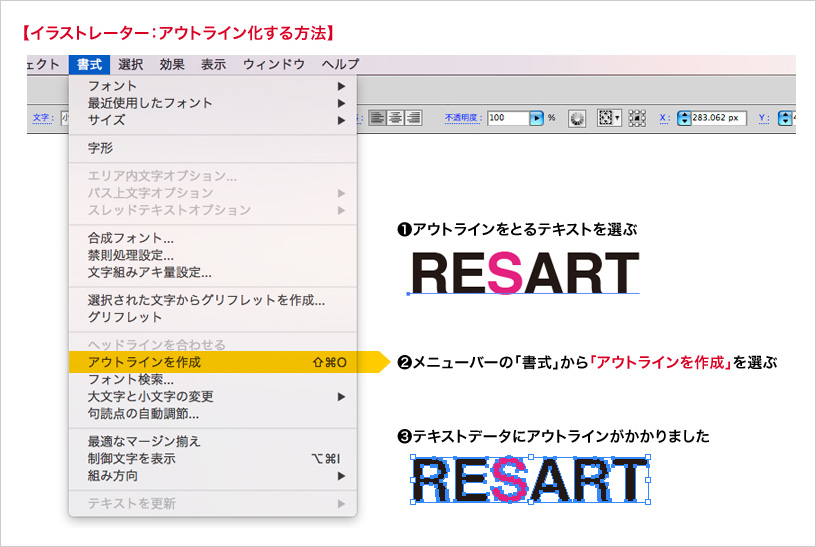This screenshot has width=816, height=547.
Task: Expand the パス上文字オプション submenu arrow
Action: coord(341,193)
